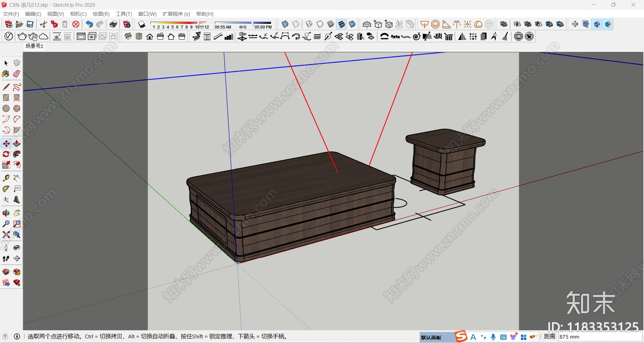Select the Scale tool

(6, 164)
